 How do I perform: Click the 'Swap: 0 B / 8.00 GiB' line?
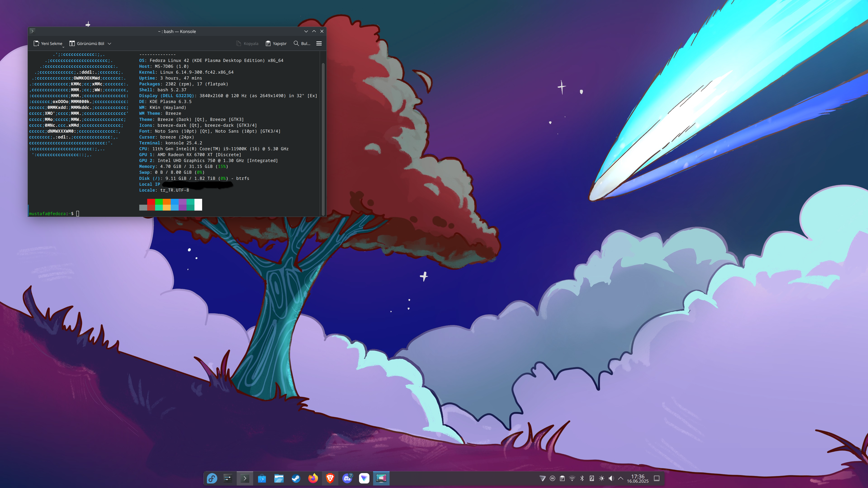pyautogui.click(x=172, y=172)
